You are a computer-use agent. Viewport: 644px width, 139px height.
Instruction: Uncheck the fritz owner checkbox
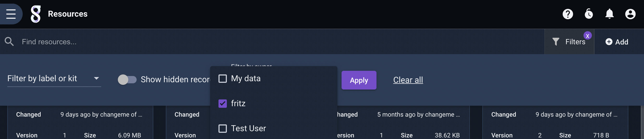[222, 104]
